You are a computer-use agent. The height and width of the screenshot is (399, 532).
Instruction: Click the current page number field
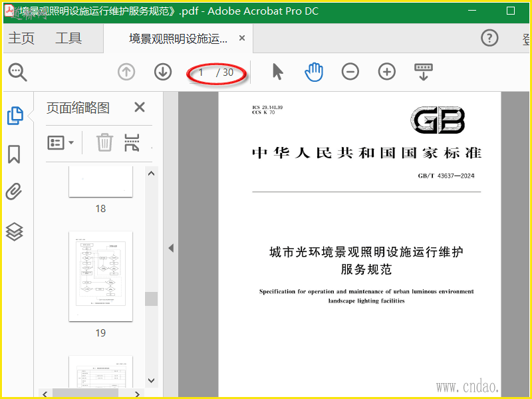(201, 72)
